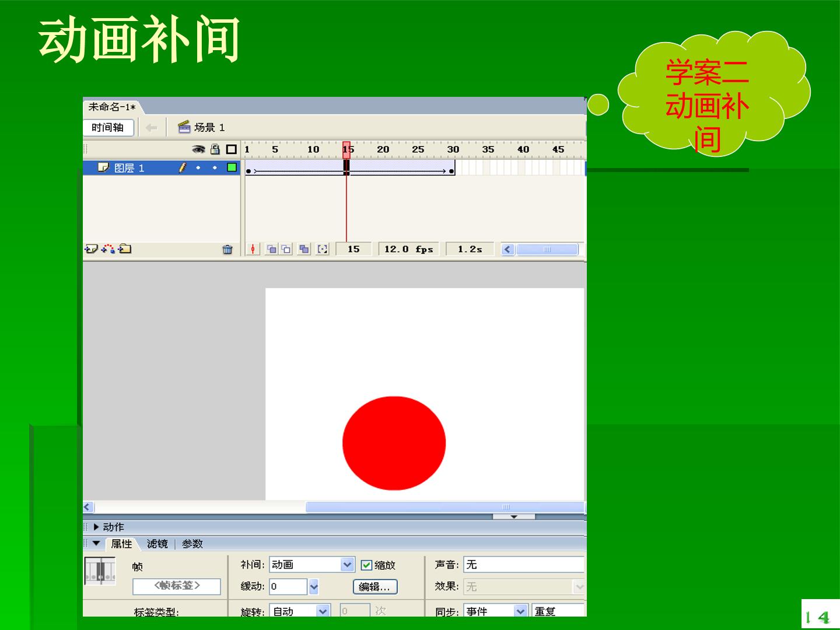
Task: Delete layer with the trash icon
Action: tap(228, 250)
